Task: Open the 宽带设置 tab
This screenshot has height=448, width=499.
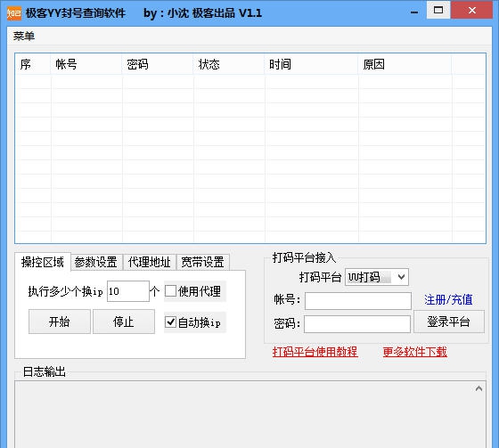Action: click(x=203, y=263)
